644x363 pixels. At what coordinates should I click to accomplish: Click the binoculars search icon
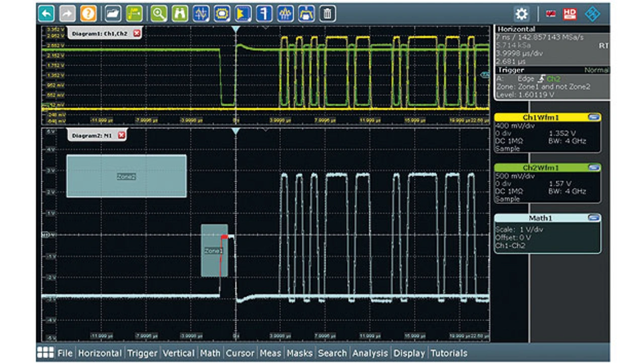180,14
